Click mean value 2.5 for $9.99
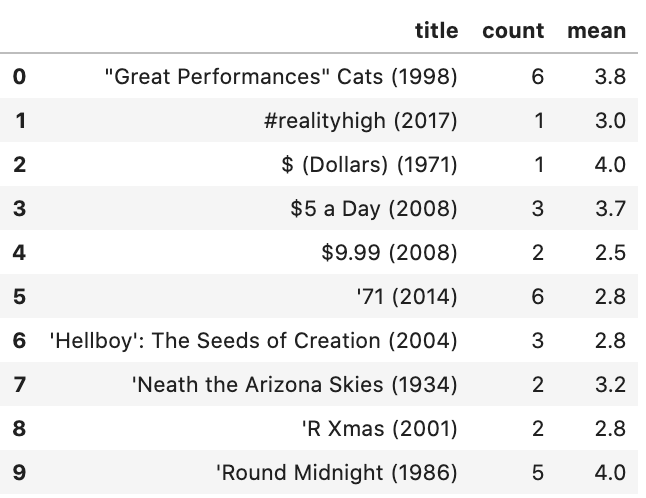Viewport: 646px width, 498px height. click(x=610, y=253)
